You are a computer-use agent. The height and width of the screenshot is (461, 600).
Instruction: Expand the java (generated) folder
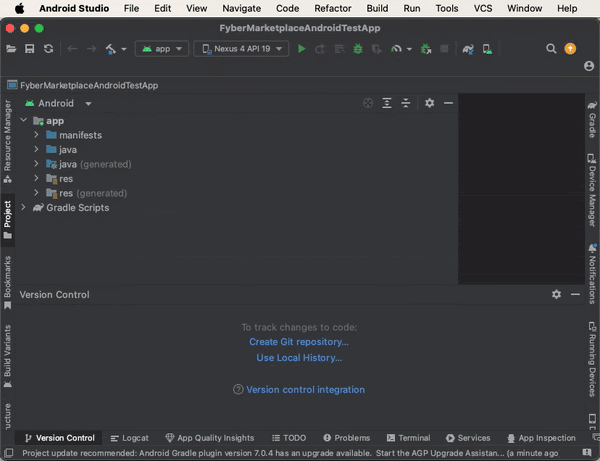(36, 164)
